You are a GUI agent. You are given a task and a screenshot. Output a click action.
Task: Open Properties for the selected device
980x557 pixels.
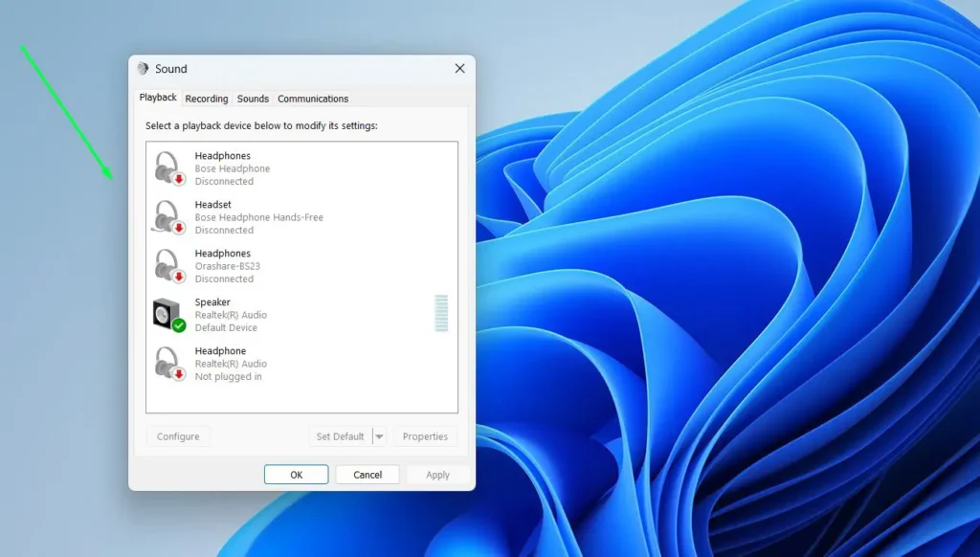(x=425, y=435)
